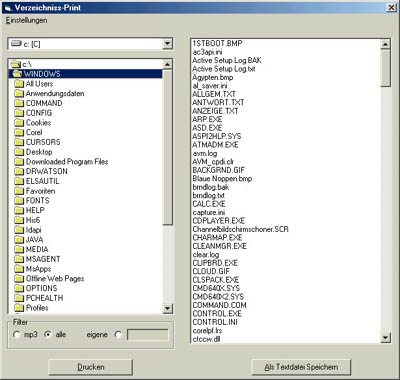The height and width of the screenshot is (380, 400).
Task: Click the drive icon in the drive combo box
Action: point(16,43)
